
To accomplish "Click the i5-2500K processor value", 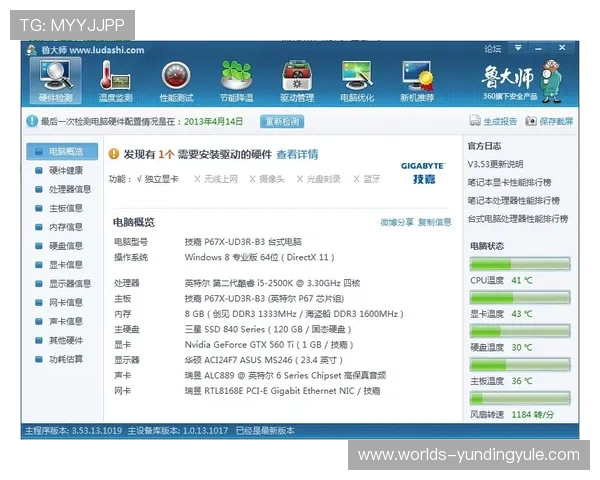I will (x=272, y=283).
